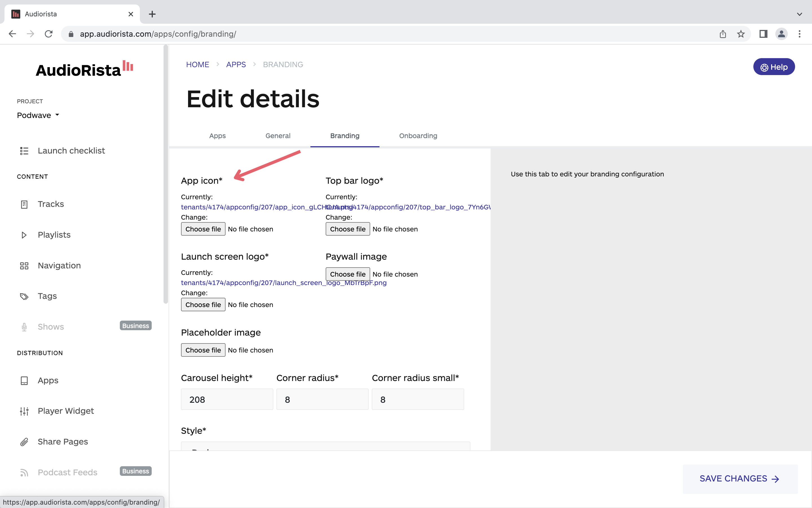Reload the page with the refresh icon
Image resolution: width=812 pixels, height=508 pixels.
pos(49,34)
